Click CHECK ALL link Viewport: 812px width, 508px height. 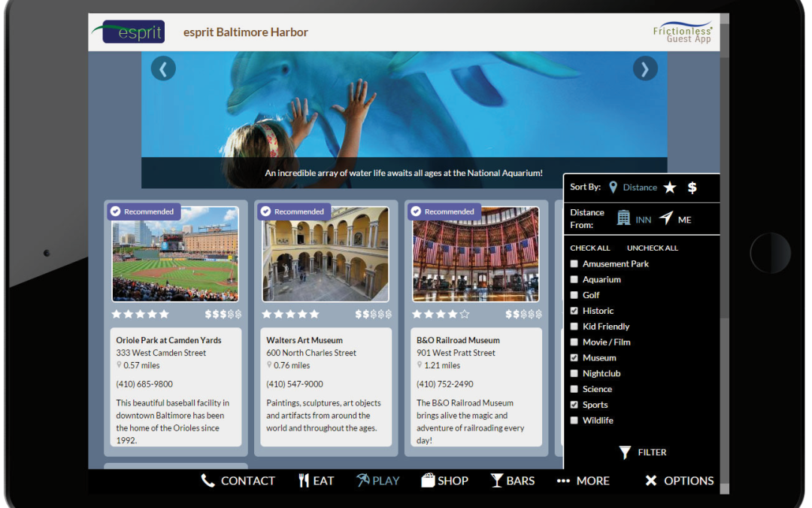590,248
